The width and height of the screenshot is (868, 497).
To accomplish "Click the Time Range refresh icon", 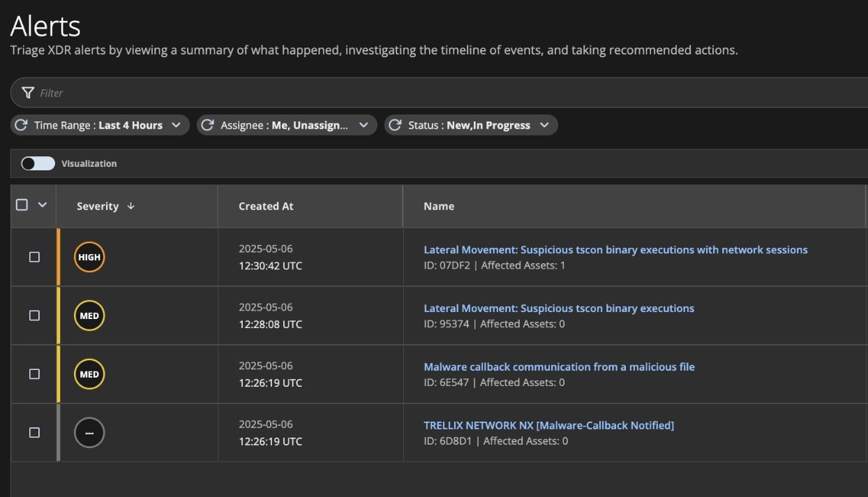I will click(x=22, y=125).
